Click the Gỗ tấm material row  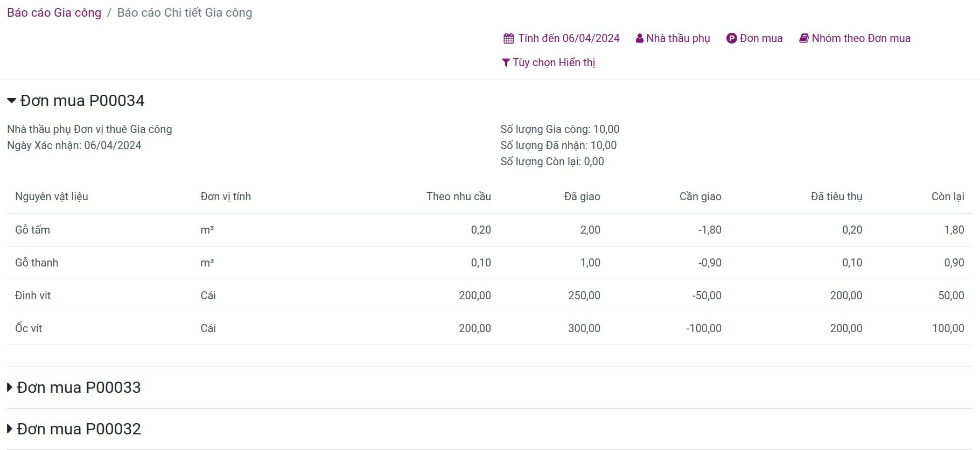(x=32, y=230)
